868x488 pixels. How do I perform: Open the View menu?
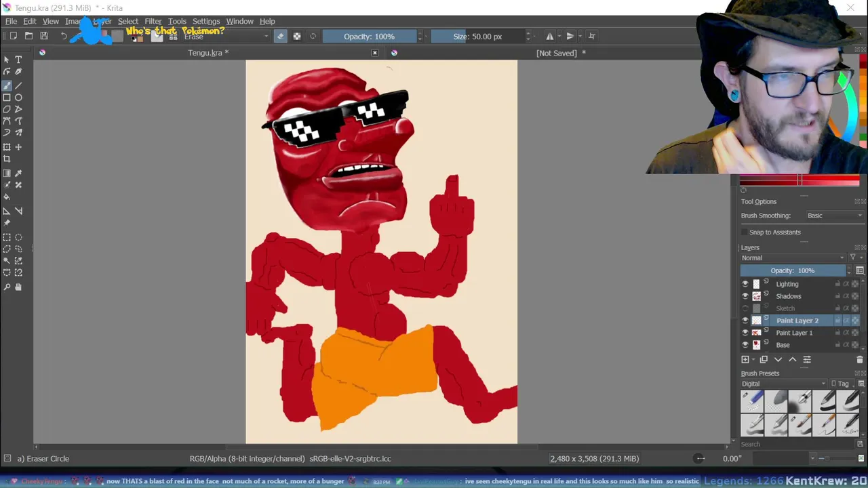click(x=51, y=21)
